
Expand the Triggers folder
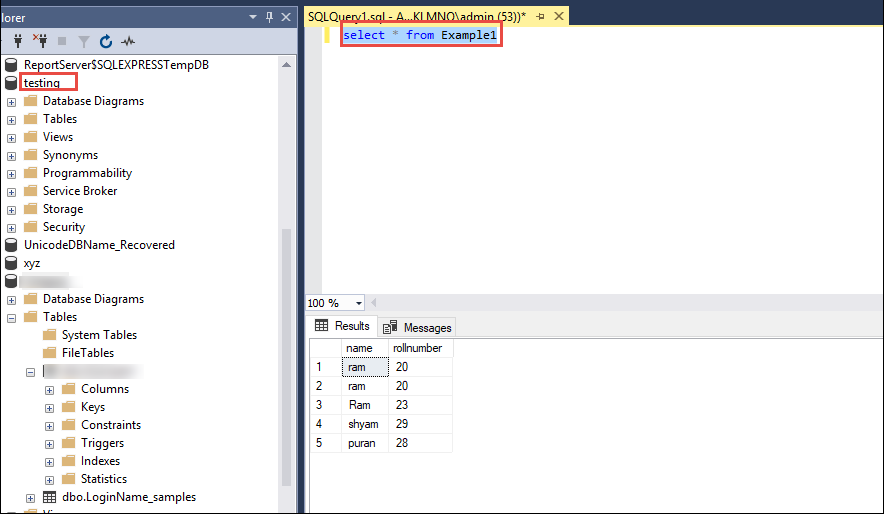click(x=50, y=444)
